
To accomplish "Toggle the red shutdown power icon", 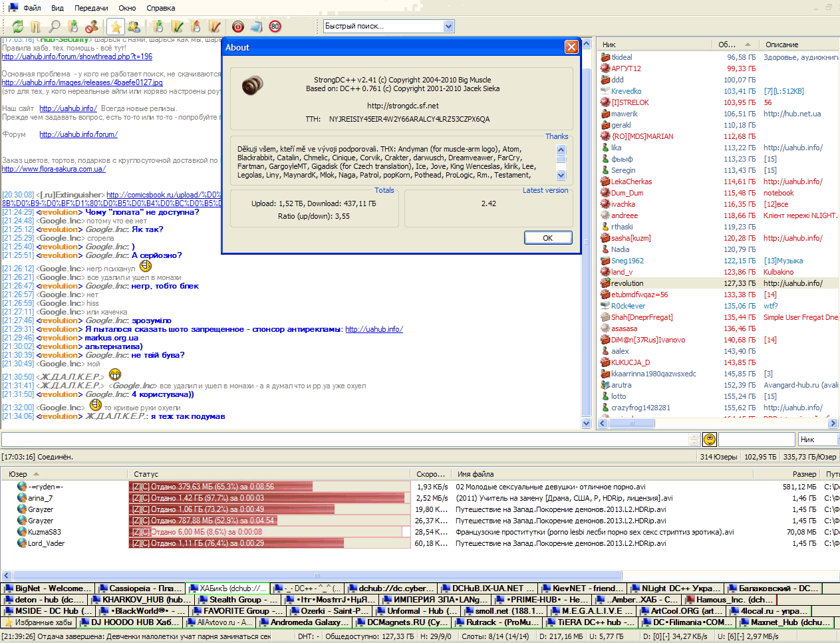I will (x=238, y=27).
